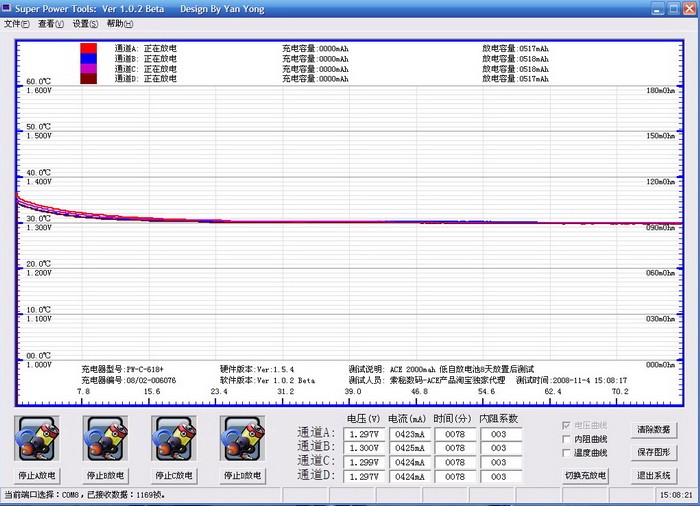
Task: Click the magenta channel C legend swatch
Action: (88, 69)
